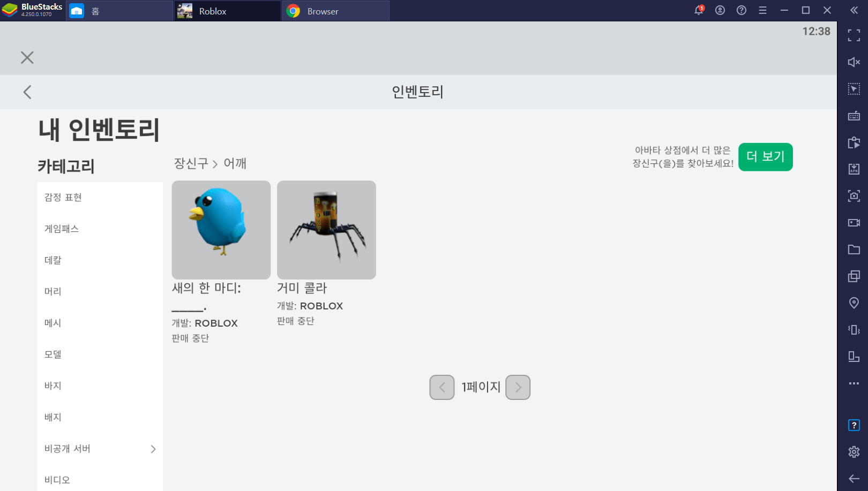
Task: Select 머리 category
Action: point(100,292)
